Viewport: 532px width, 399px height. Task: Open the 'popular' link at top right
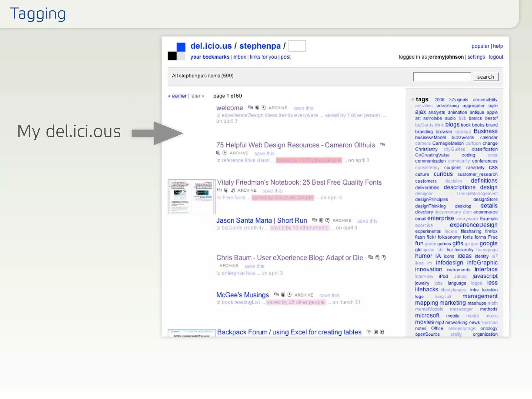point(480,46)
